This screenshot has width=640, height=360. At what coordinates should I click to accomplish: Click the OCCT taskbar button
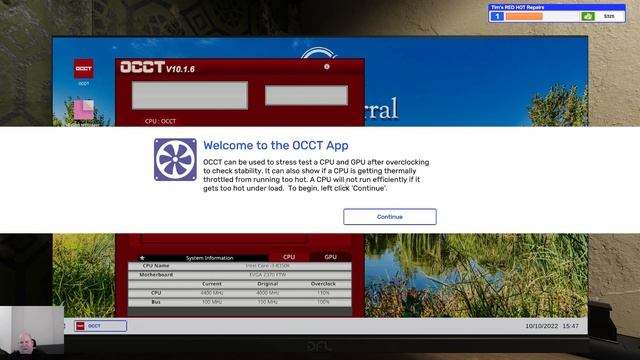coord(100,326)
